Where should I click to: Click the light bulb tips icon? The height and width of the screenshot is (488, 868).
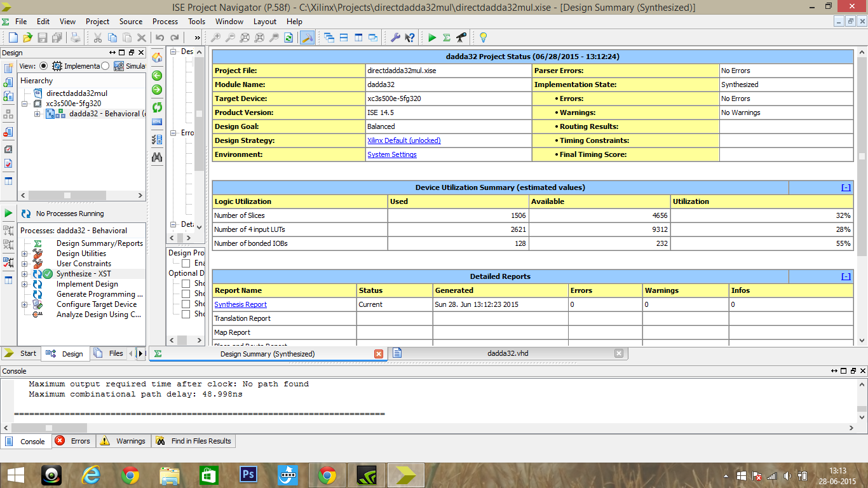click(x=483, y=37)
